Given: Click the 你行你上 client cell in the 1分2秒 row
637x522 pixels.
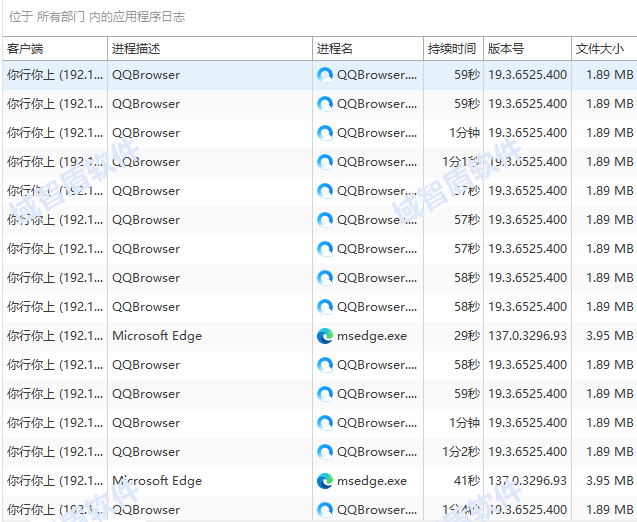Looking at the screenshot, I should 55,452.
